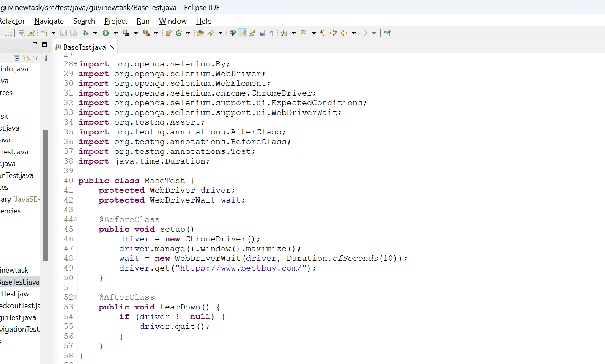Run the program with the green play icon
Image resolution: width=605 pixels, height=364 pixels.
106,33
